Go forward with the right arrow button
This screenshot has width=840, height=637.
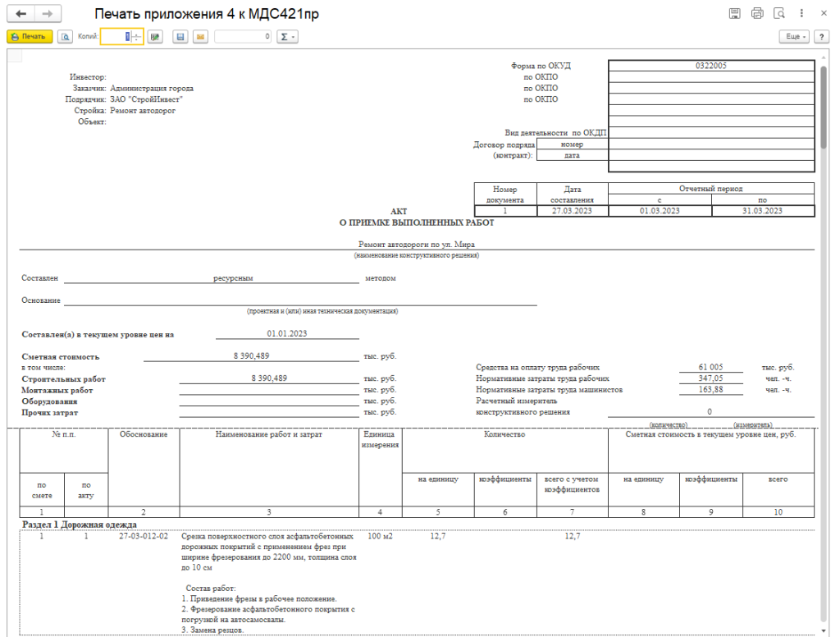(x=47, y=15)
